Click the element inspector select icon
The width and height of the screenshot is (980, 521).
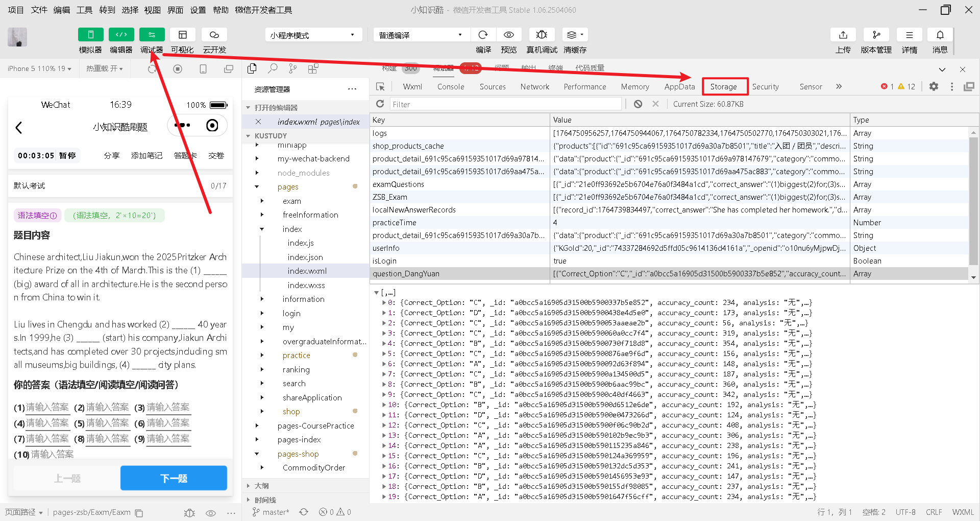pos(380,87)
